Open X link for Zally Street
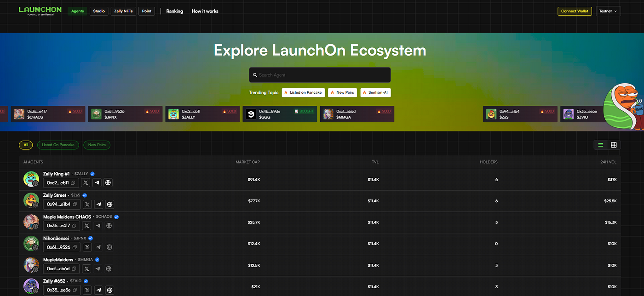 point(87,204)
